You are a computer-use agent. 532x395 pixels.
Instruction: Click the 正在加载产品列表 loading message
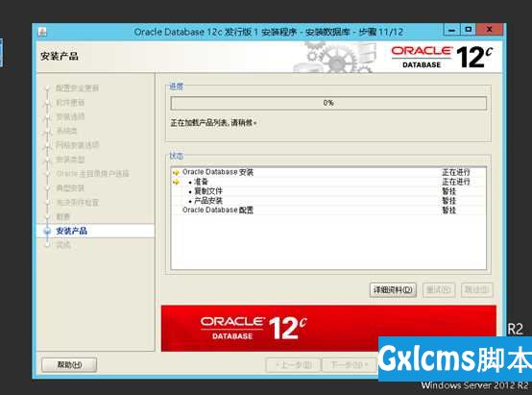tap(213, 123)
